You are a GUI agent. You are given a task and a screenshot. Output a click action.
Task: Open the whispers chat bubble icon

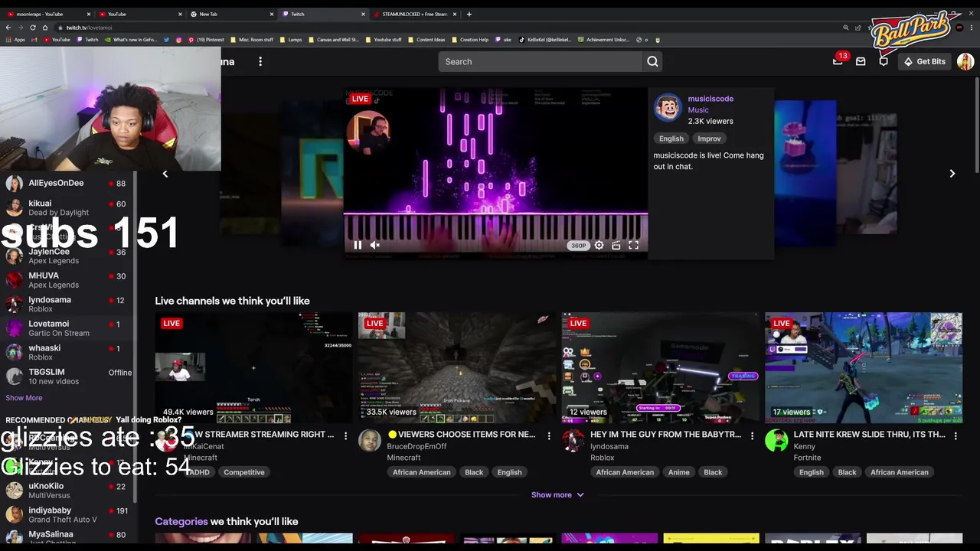click(884, 61)
